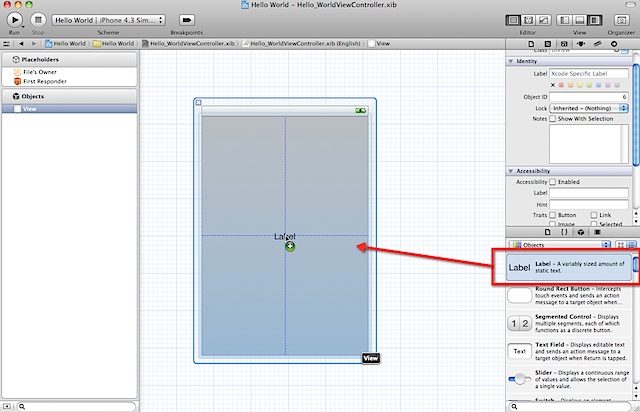Hide the Navigator pane with the View button
640x412 pixels.
(566, 19)
